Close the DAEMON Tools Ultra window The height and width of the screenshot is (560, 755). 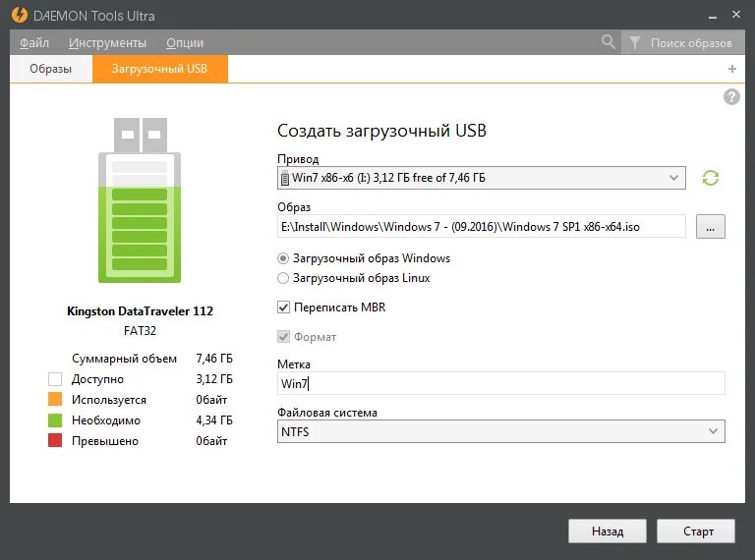point(736,15)
